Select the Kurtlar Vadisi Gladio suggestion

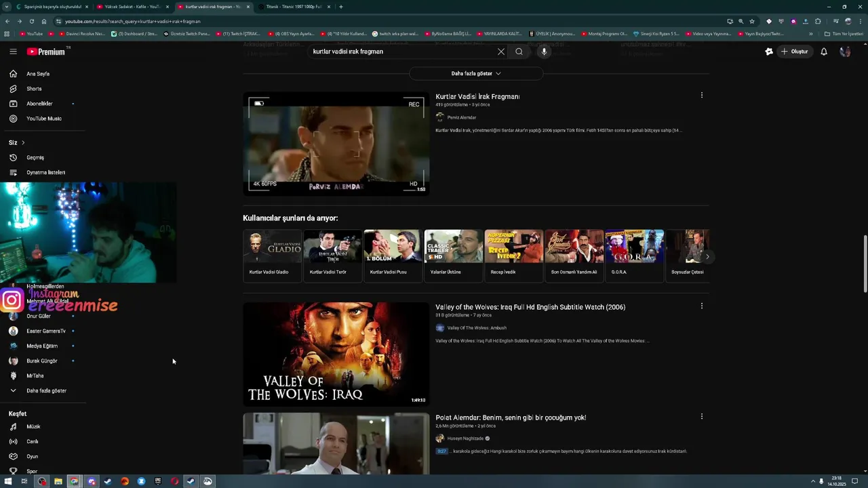272,255
